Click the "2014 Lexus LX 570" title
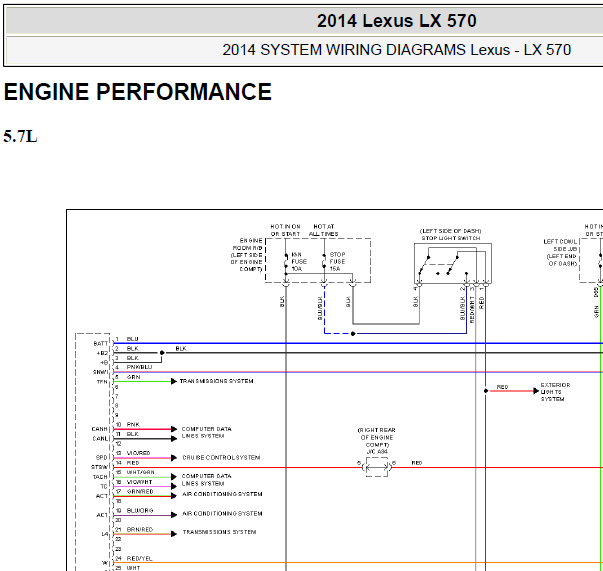This screenshot has width=603, height=571. [x=396, y=21]
